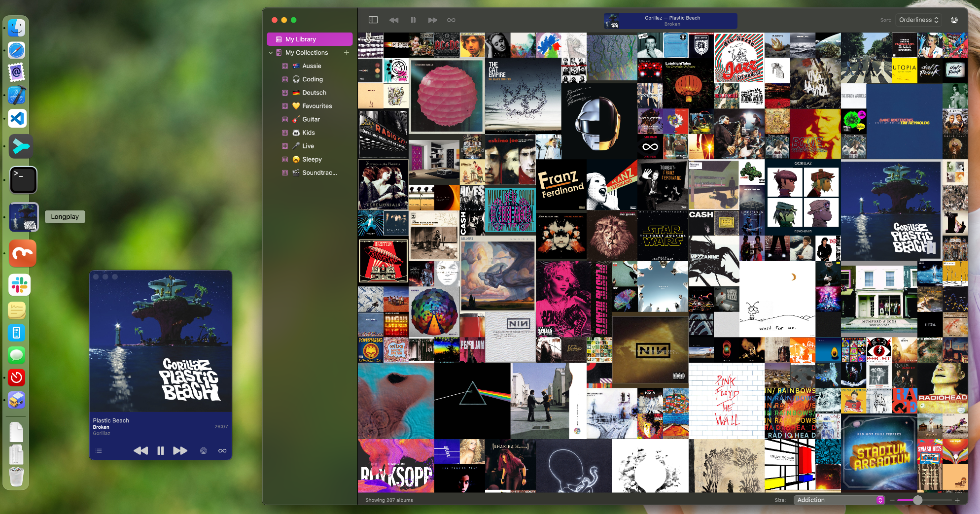This screenshot has width=980, height=514.
Task: Select the Shakira album cover
Action: (x=510, y=466)
